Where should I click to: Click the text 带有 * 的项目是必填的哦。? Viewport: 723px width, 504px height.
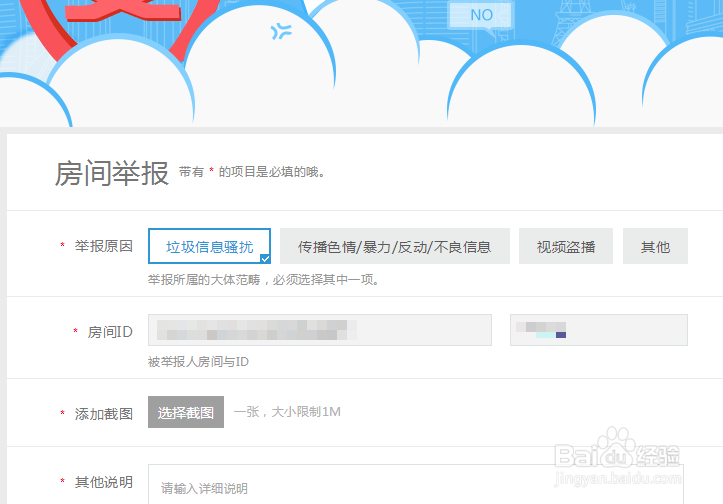[252, 172]
